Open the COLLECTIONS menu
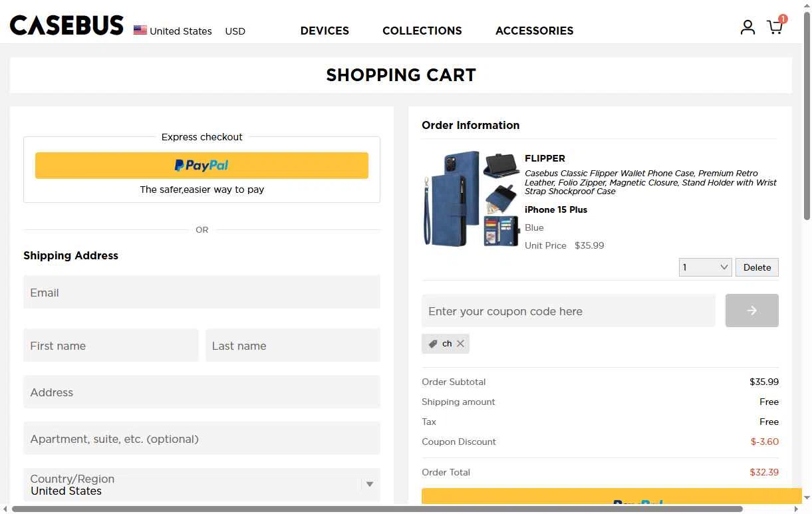812x514 pixels. point(422,31)
